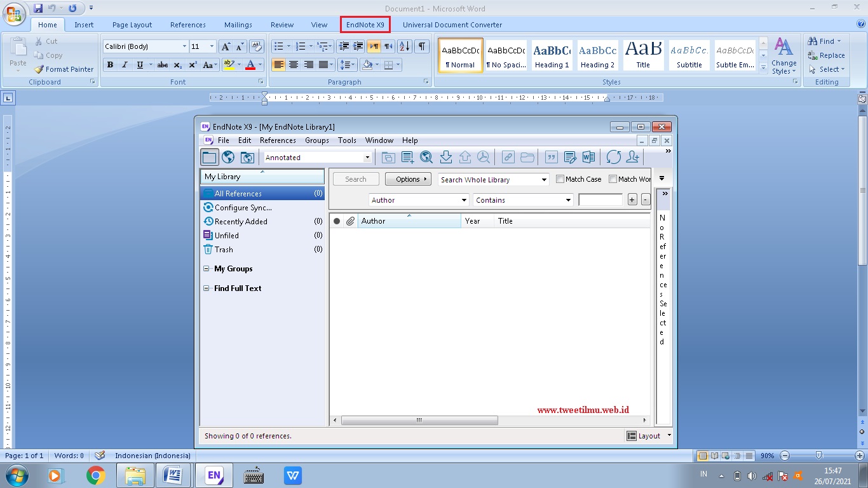Open the Select dropdown in Editing group
The width and height of the screenshot is (868, 488).
click(x=827, y=69)
